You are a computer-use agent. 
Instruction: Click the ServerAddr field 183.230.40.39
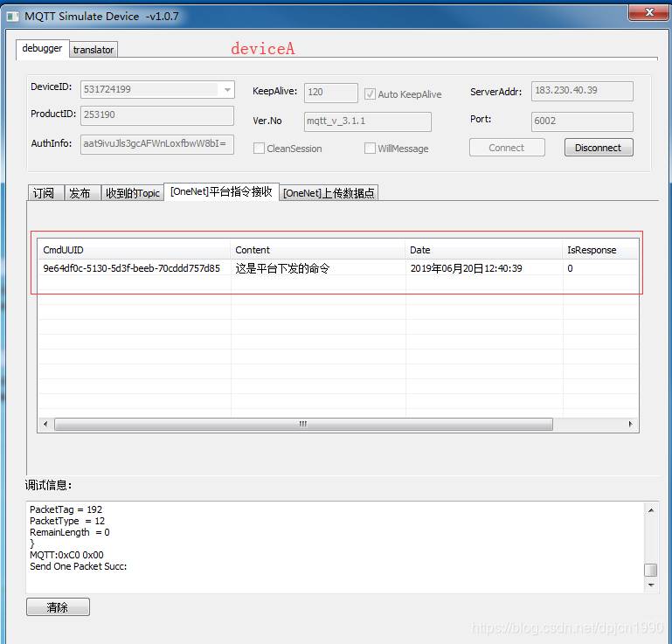tap(582, 91)
